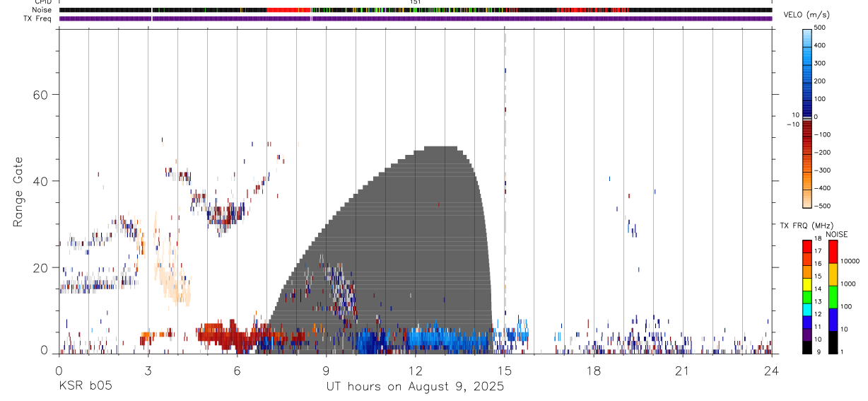Click the "-300" label on the velocity scale
This screenshot has height=401, width=868.
[x=822, y=170]
